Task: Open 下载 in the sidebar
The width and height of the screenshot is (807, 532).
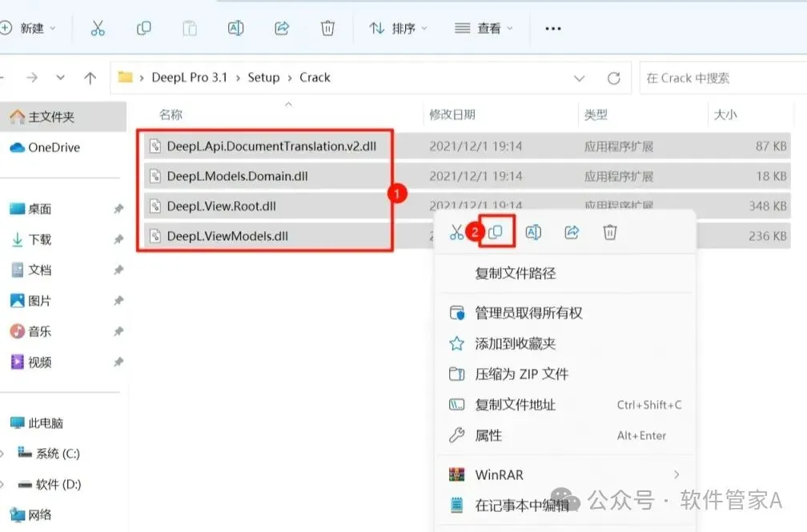Action: tap(31, 239)
